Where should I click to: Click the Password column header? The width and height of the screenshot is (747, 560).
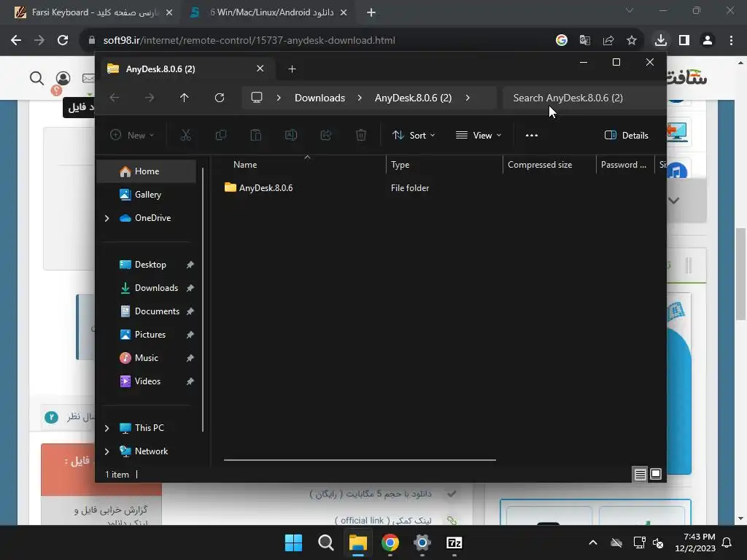(624, 165)
